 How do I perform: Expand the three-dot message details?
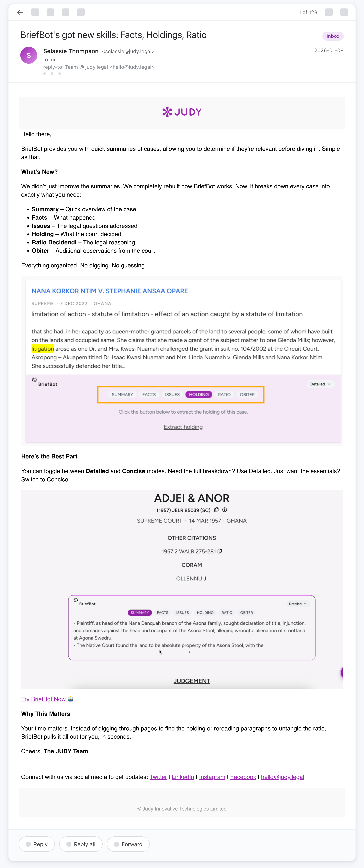coord(52,73)
